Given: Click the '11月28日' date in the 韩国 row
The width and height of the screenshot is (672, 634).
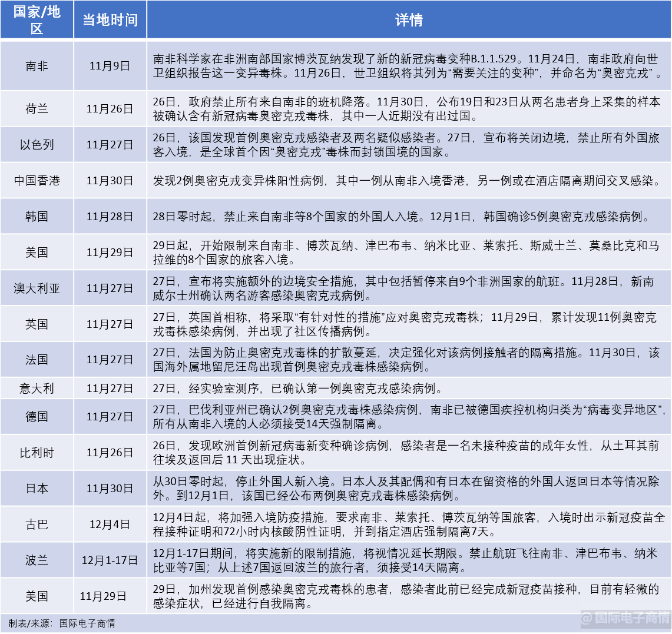Looking at the screenshot, I should pos(110,216).
